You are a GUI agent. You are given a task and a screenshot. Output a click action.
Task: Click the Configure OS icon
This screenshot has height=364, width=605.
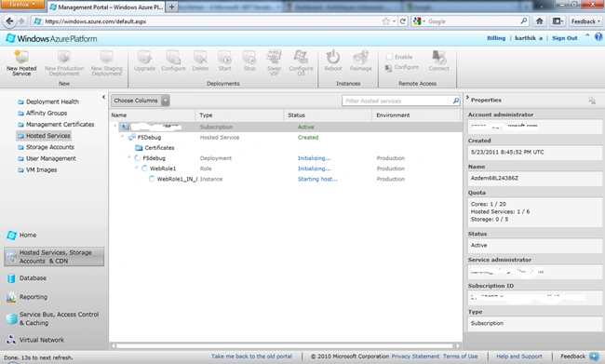point(301,57)
